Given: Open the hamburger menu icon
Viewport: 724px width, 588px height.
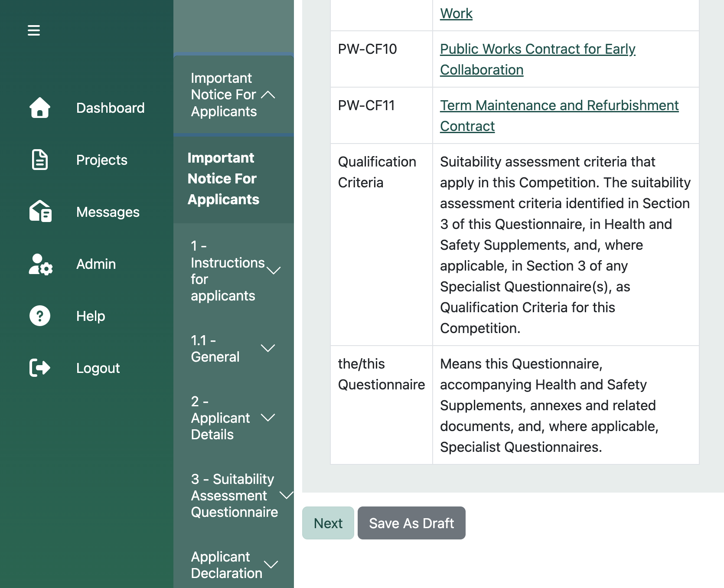Looking at the screenshot, I should 34,30.
